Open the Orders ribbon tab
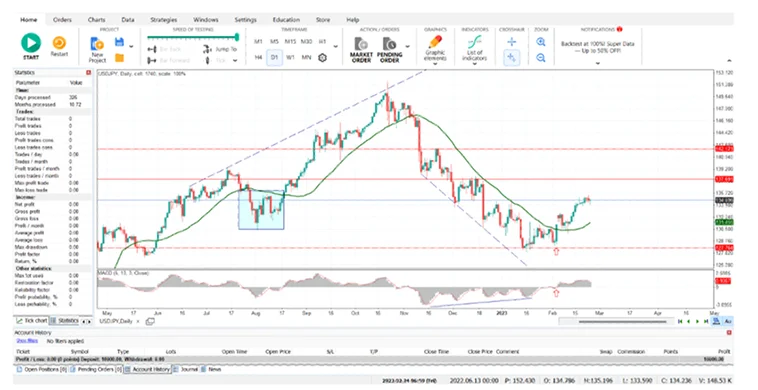Viewport: 758px width, 390px height. (x=62, y=20)
